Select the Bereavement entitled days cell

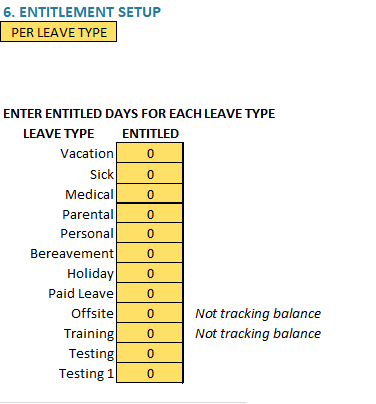click(x=150, y=253)
